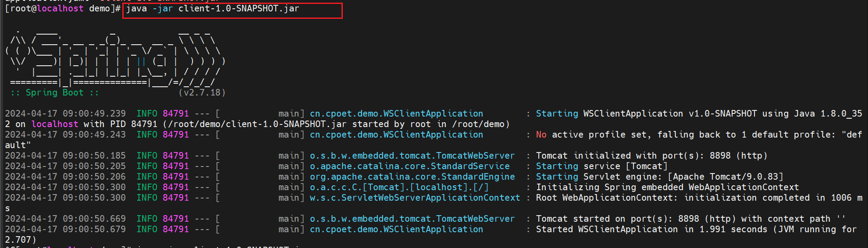This screenshot has width=868, height=248.
Task: Click the red No active profile text
Action: tap(541, 135)
